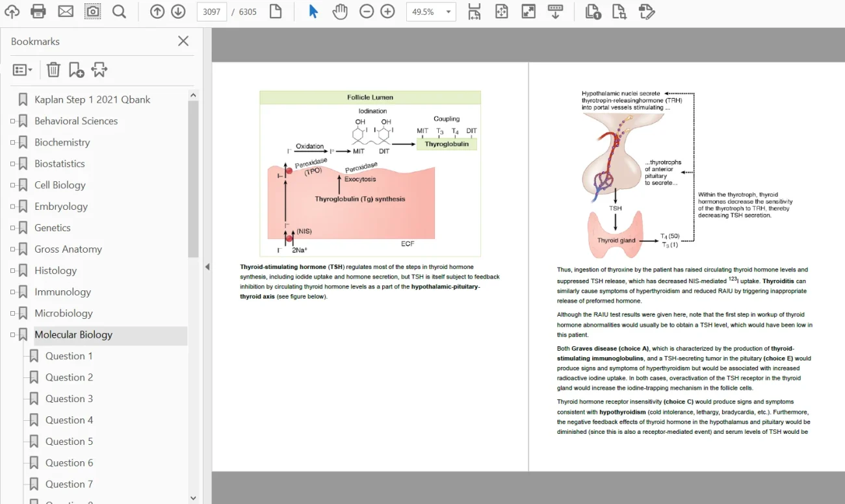
Task: Zoom in with the plus button
Action: (x=387, y=12)
